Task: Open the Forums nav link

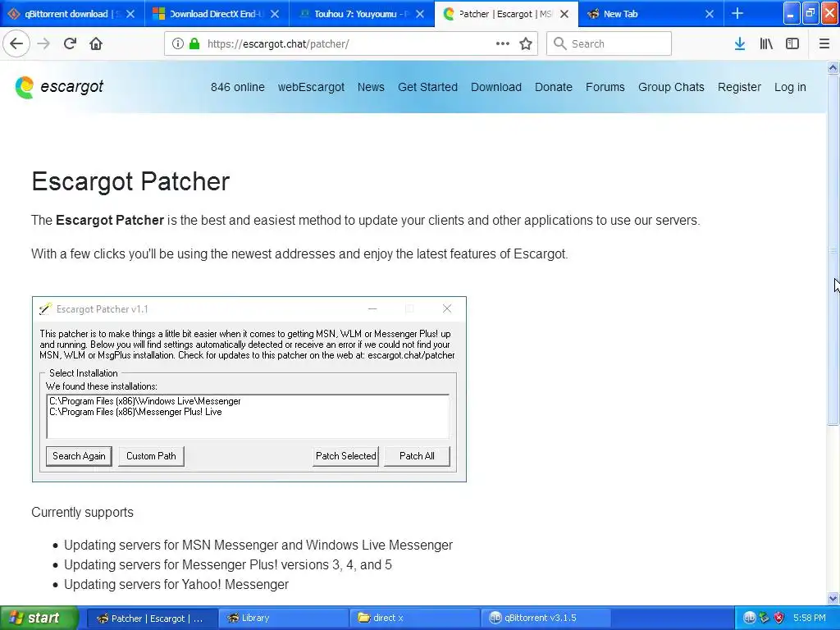Action: tap(605, 87)
